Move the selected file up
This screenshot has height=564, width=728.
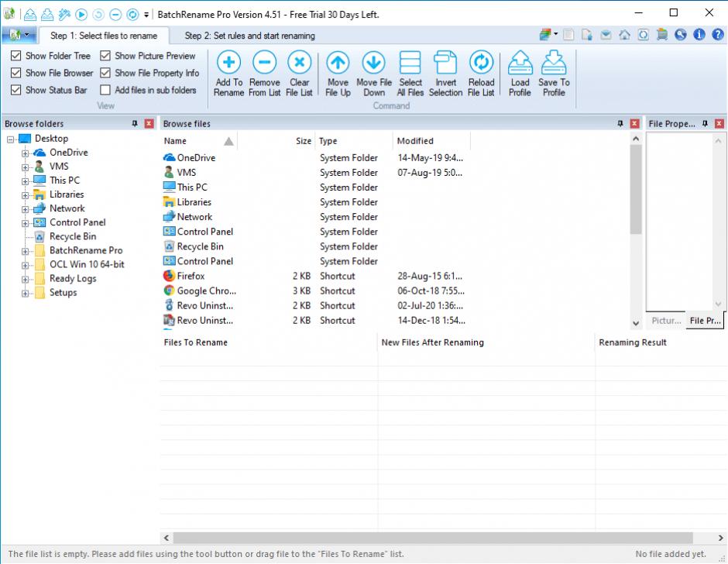pos(338,74)
